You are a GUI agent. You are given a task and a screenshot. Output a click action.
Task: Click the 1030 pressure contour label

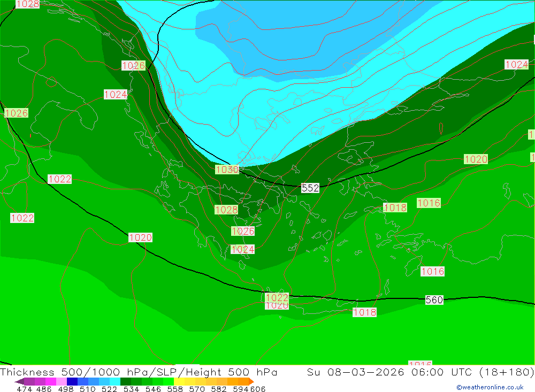[x=227, y=170]
